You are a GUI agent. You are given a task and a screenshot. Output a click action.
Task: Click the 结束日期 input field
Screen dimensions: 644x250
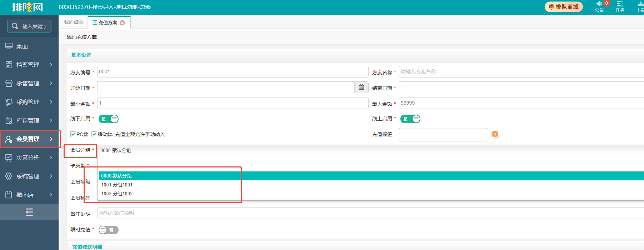point(521,87)
